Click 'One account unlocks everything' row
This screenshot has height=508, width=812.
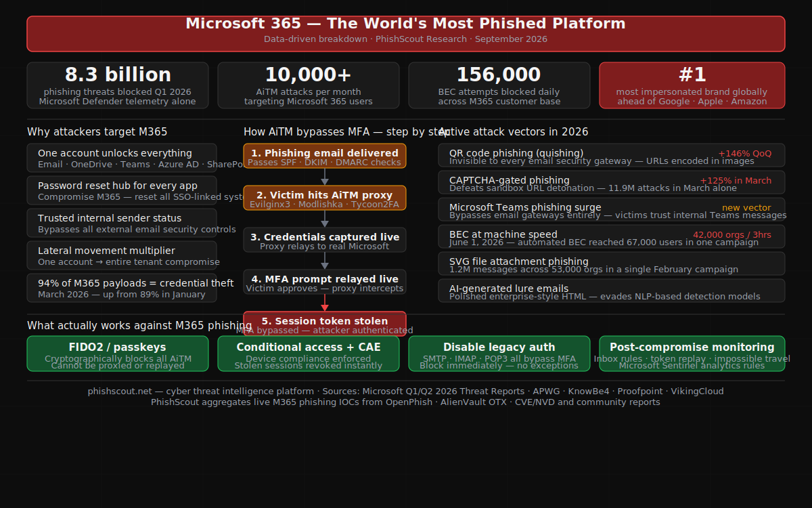click(122, 158)
